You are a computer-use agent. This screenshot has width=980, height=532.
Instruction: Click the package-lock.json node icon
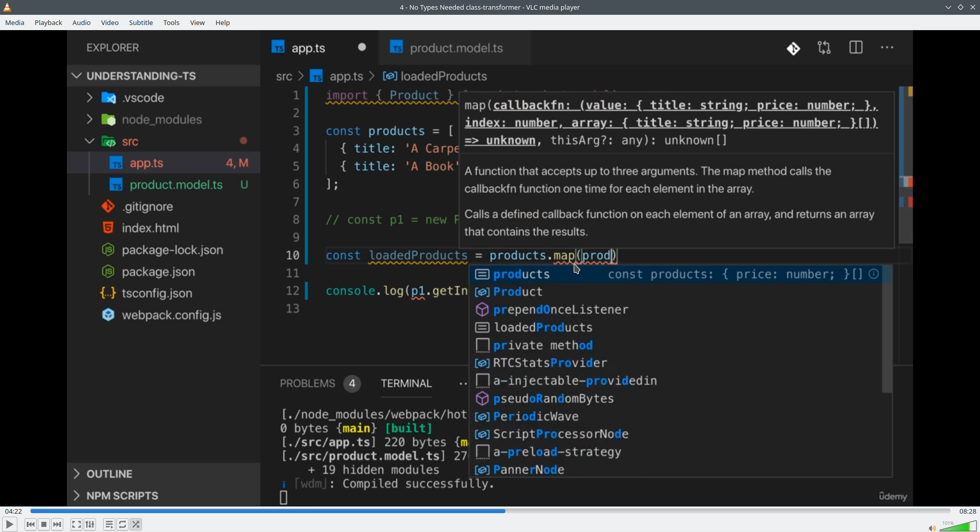pos(108,250)
